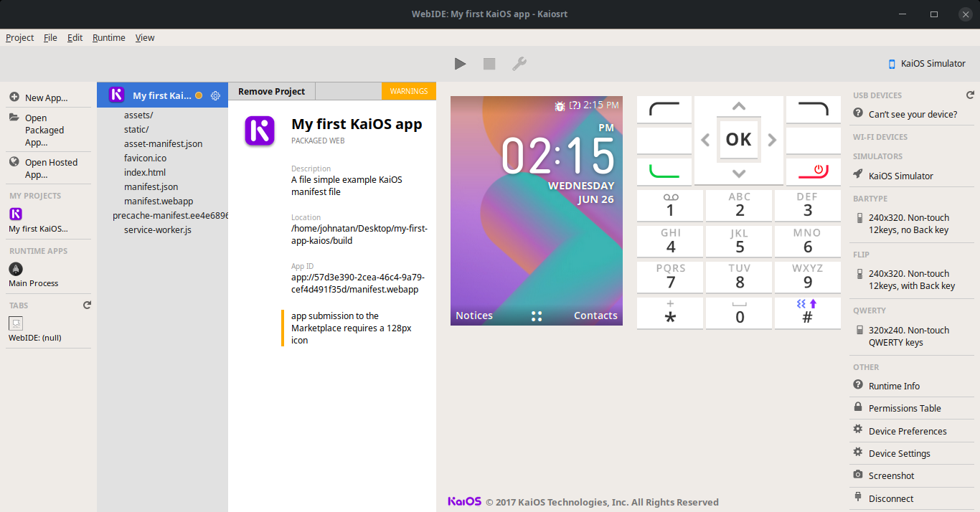Open the KaiOS Simulator runtime selector
Screen dimensions: 980x512
pos(927,63)
